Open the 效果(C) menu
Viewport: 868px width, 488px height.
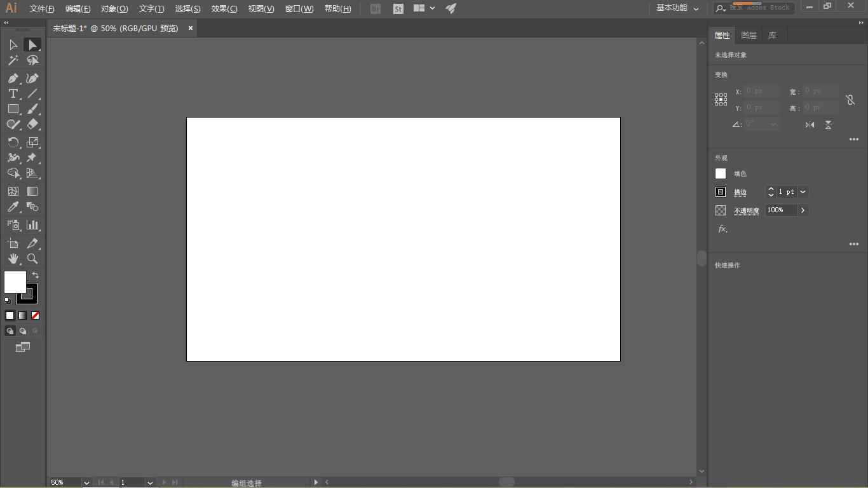click(x=224, y=8)
